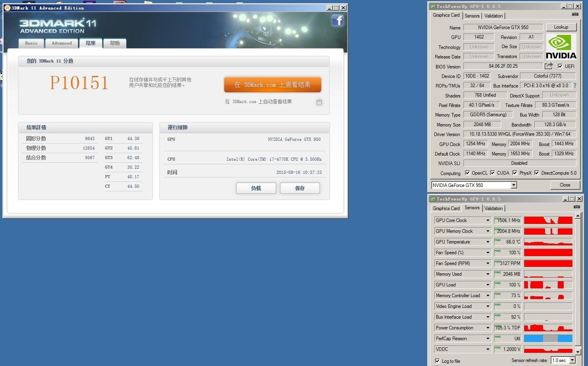588x366 pixels.
Task: Switch to the Basic tab in 3DMark
Action: pos(31,43)
